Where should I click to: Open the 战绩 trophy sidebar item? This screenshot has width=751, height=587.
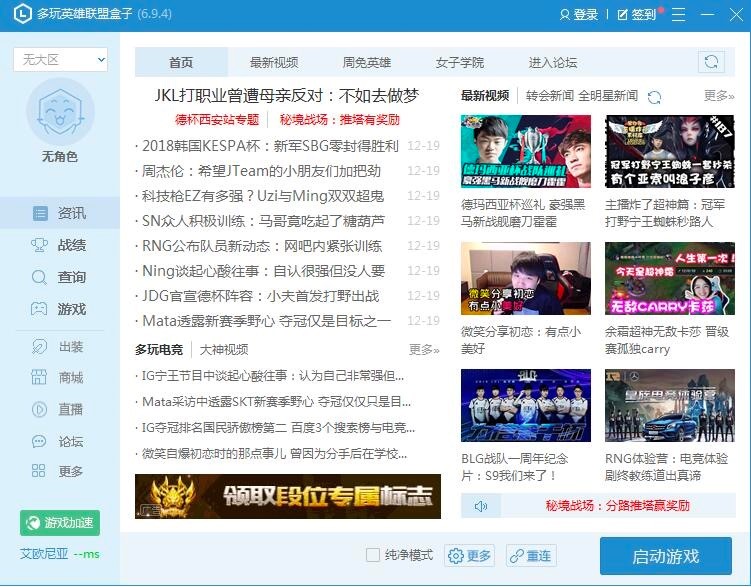pos(59,245)
